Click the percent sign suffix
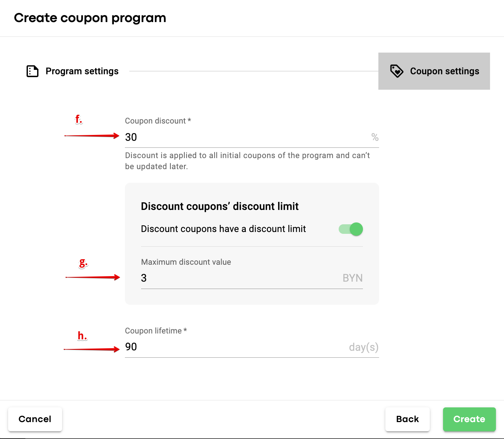504x439 pixels. click(375, 137)
